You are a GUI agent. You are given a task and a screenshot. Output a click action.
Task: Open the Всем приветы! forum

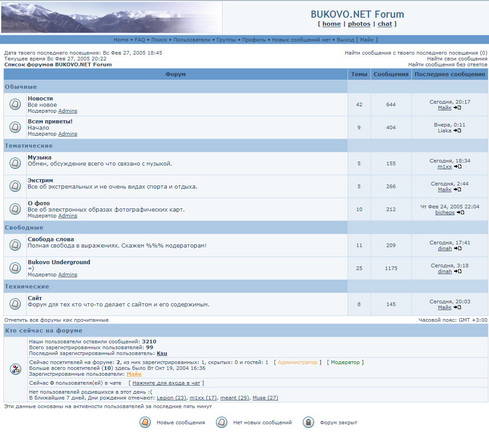click(x=50, y=121)
